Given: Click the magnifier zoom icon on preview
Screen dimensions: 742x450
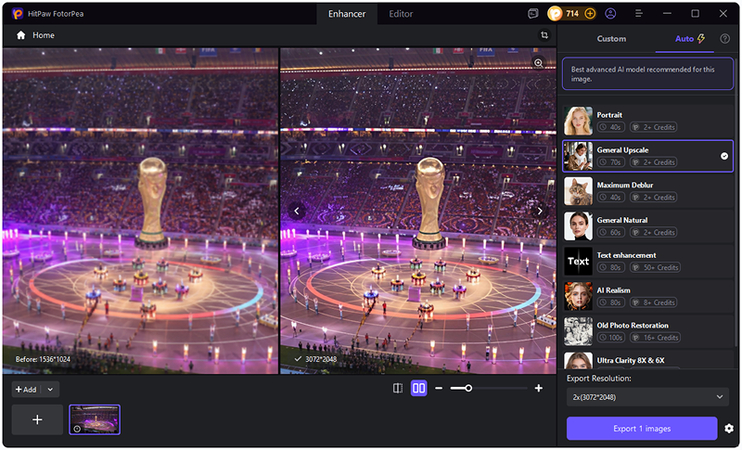Looking at the screenshot, I should [539, 63].
